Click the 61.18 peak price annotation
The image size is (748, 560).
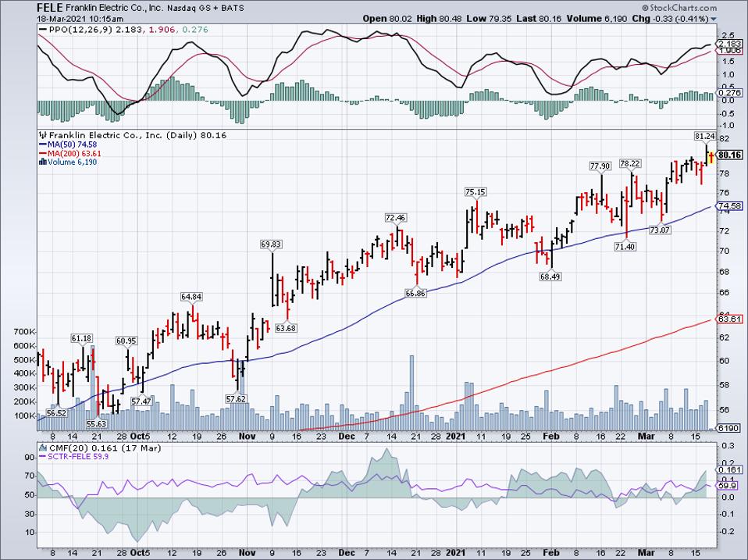point(81,339)
